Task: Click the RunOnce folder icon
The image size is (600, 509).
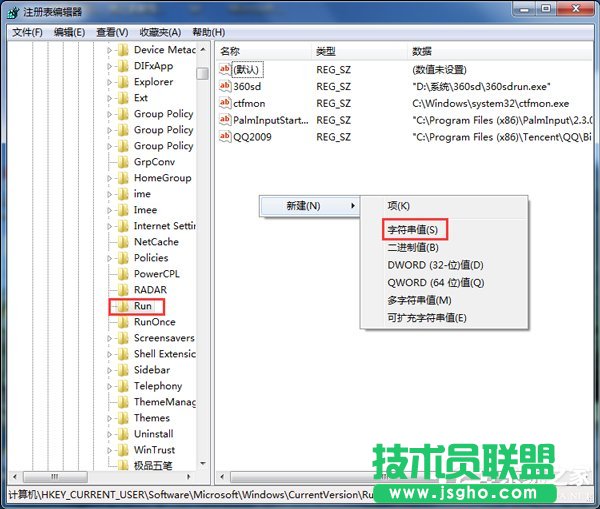Action: tap(123, 322)
